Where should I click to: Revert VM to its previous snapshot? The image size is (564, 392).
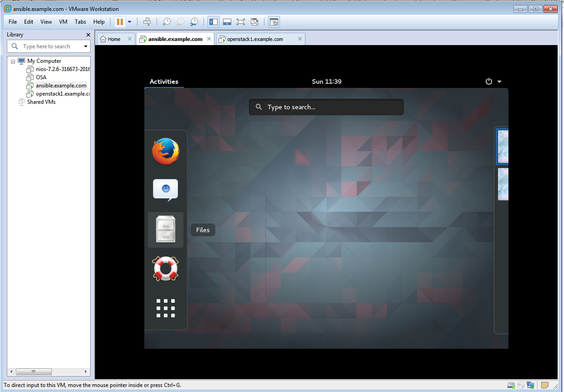coord(180,21)
